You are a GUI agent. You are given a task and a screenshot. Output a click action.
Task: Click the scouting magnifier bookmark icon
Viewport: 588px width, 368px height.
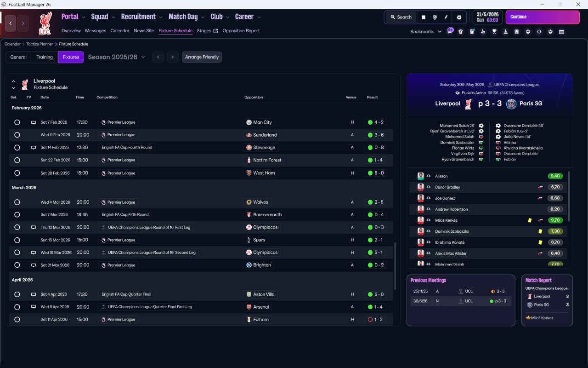pyautogui.click(x=483, y=32)
